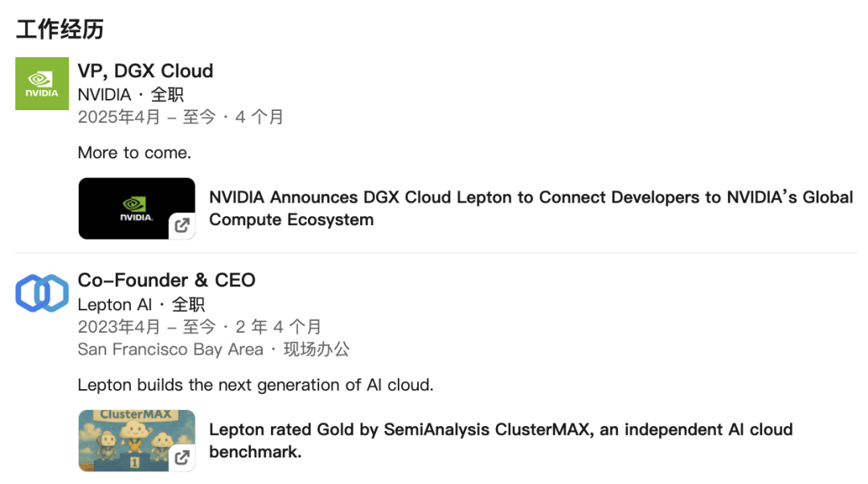Click the 工作经历 section heading
The height and width of the screenshot is (484, 868).
pyautogui.click(x=59, y=30)
